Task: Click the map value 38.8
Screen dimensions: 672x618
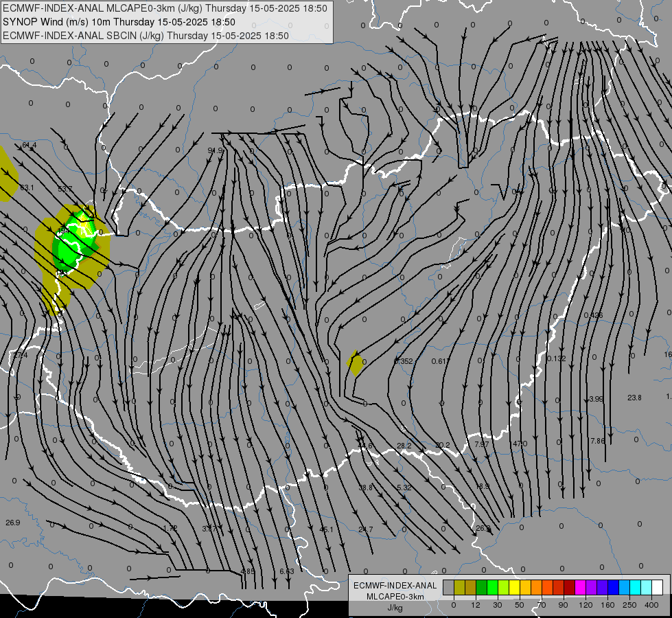Action: pyautogui.click(x=366, y=488)
